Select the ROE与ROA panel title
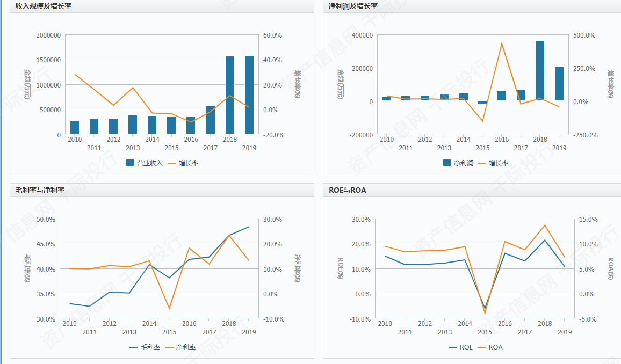Screen dimensions: 621x364 347,190
